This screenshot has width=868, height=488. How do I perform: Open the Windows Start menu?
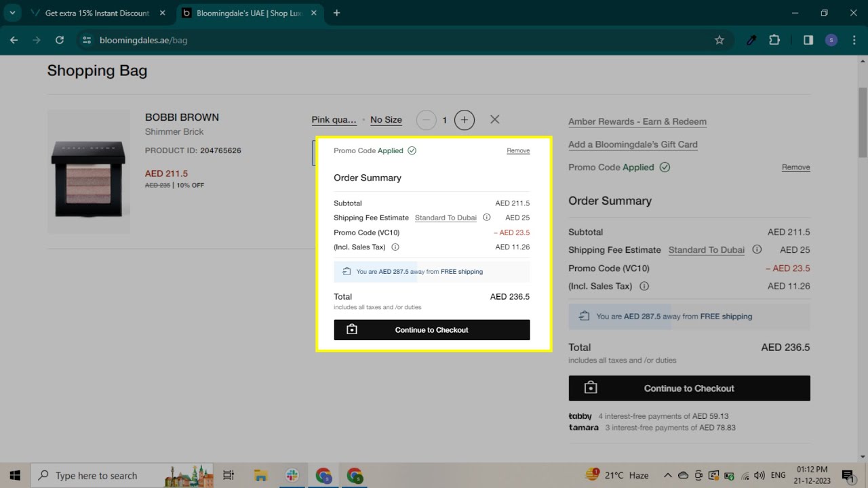pyautogui.click(x=15, y=475)
